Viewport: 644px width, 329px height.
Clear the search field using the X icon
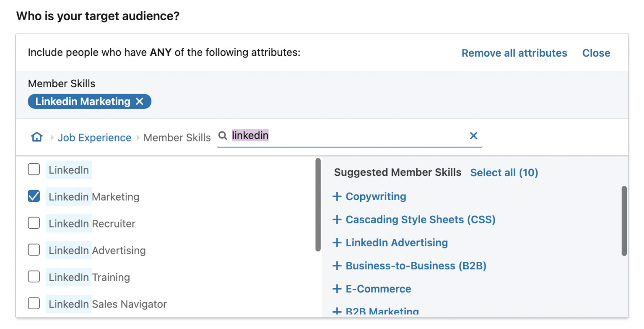[473, 136]
